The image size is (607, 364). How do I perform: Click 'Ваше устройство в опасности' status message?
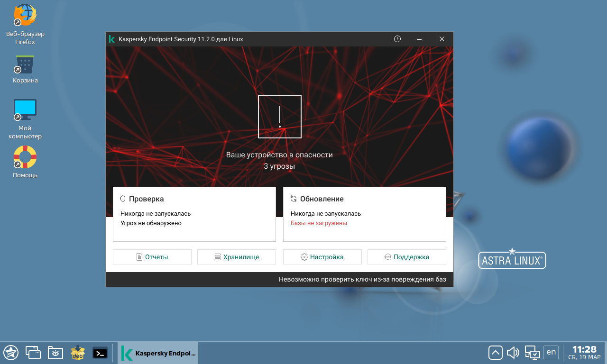click(x=279, y=155)
